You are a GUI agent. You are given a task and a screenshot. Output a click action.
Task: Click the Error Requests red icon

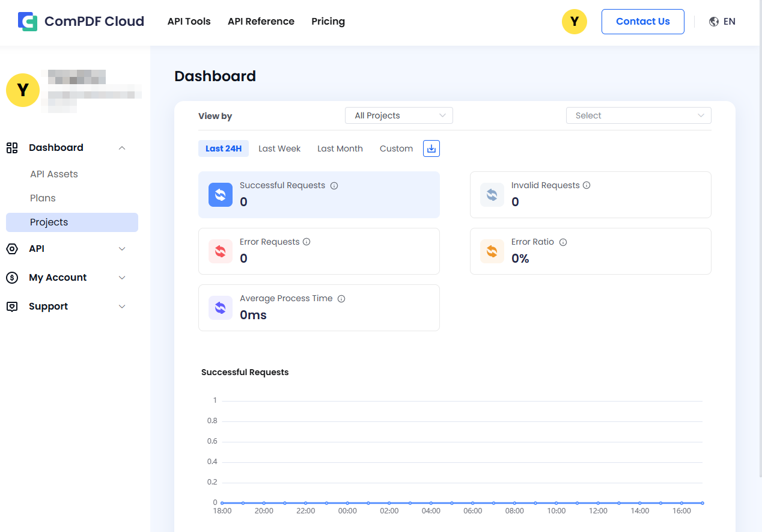point(220,251)
